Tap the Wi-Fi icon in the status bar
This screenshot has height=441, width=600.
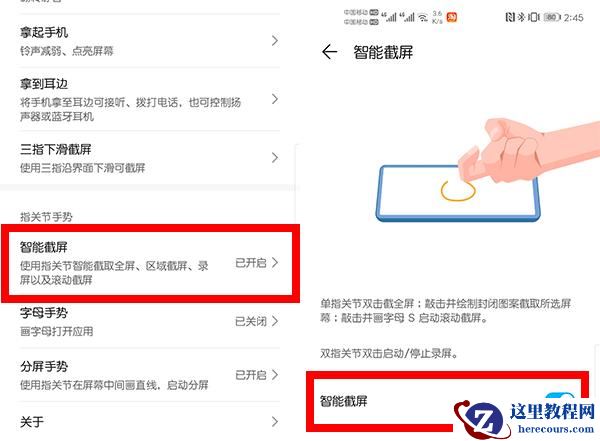point(423,17)
